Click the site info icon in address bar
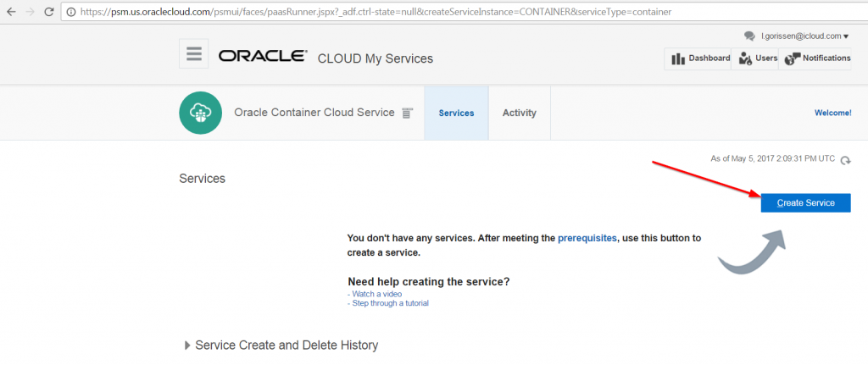This screenshot has width=868, height=365. pos(70,13)
